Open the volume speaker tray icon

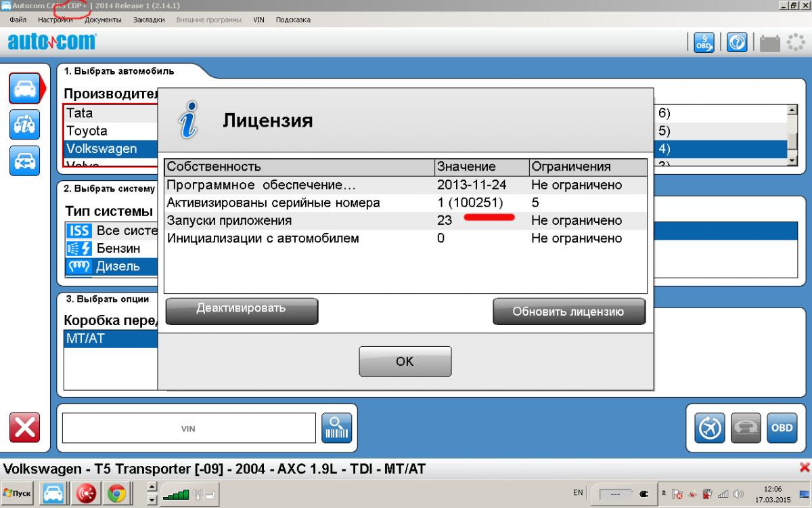tap(739, 494)
